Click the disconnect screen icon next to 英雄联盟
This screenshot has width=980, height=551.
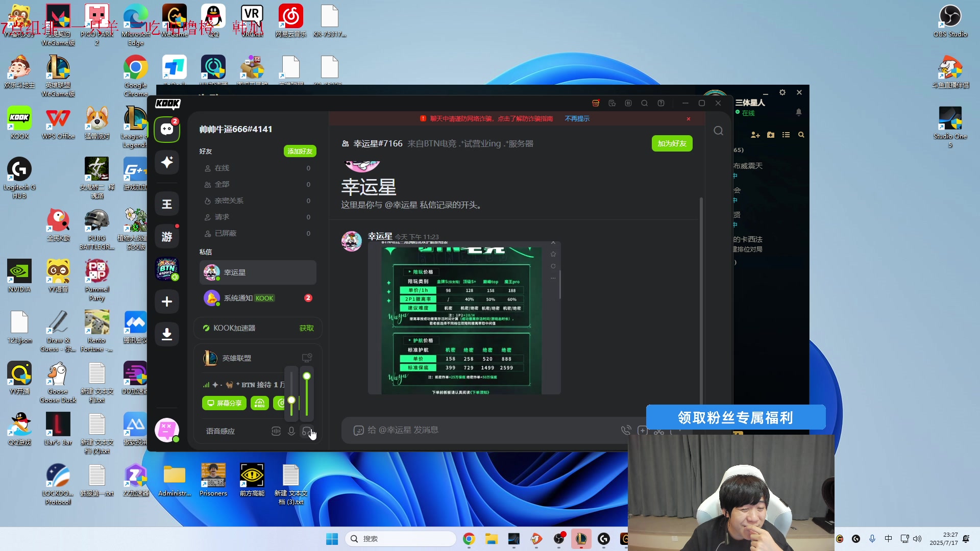(x=307, y=358)
